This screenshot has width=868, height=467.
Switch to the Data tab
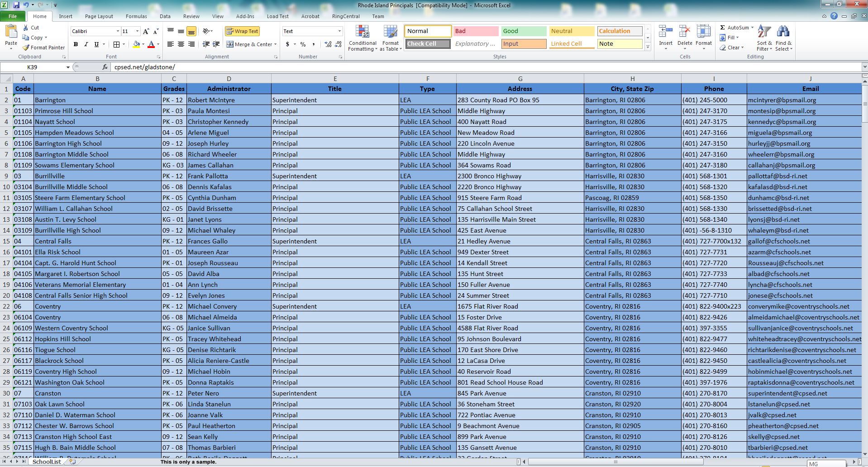pyautogui.click(x=165, y=16)
